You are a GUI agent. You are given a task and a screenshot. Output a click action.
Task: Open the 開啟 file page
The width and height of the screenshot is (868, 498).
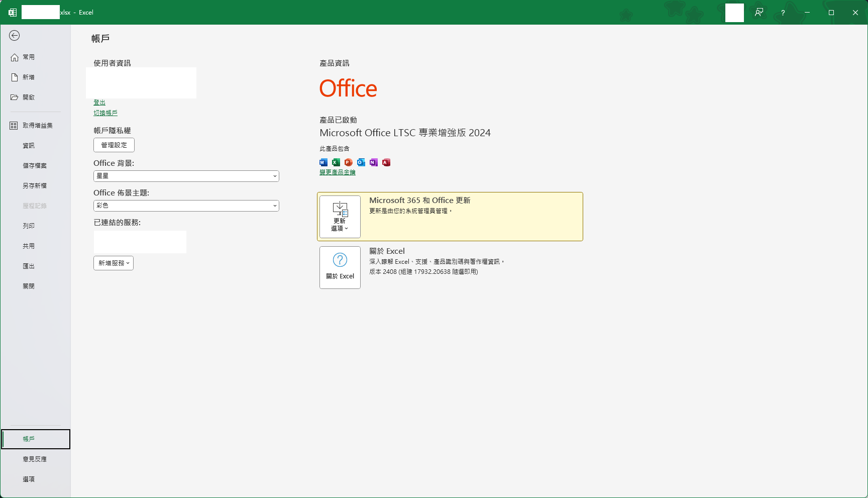35,97
